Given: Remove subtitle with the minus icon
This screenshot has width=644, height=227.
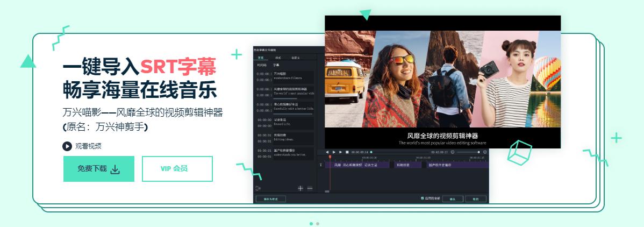Looking at the screenshot, I should click(310, 188).
